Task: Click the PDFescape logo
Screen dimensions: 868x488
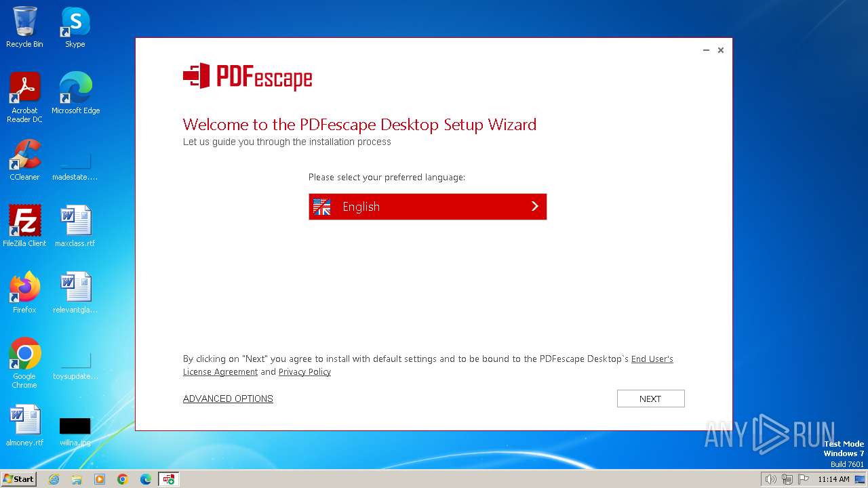Action: coord(248,76)
